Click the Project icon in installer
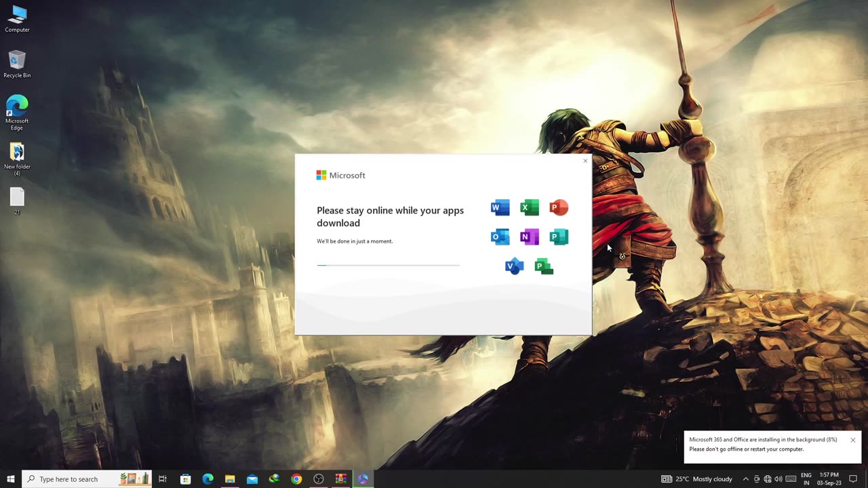 click(544, 266)
